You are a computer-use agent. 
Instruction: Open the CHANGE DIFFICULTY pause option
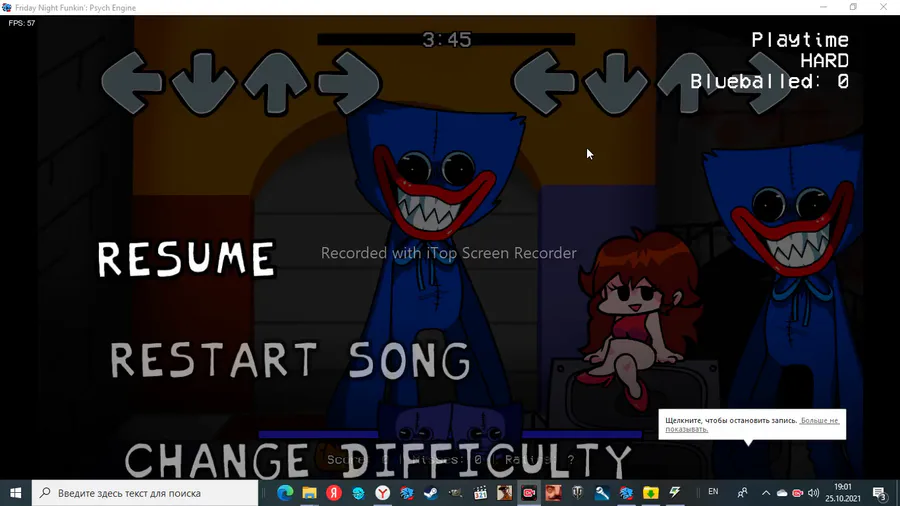[378, 460]
